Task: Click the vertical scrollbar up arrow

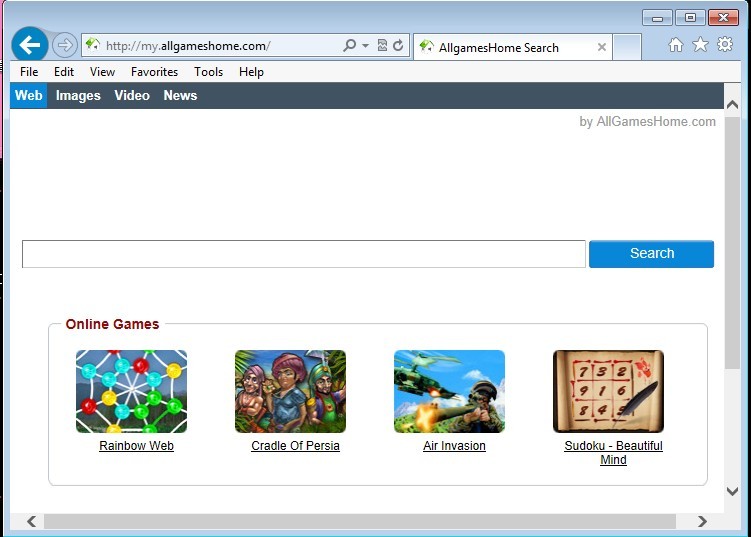Action: 732,104
